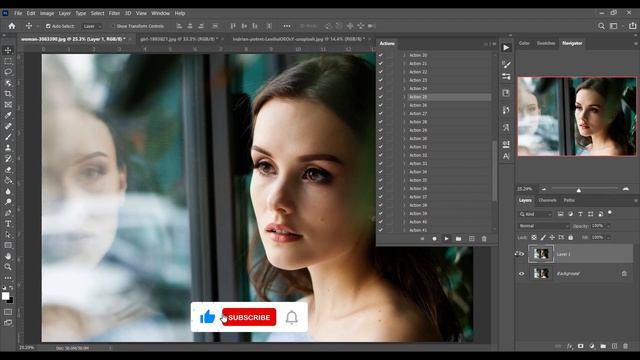Select the Zoom tool in toolbox
640x360 pixels.
point(8,267)
